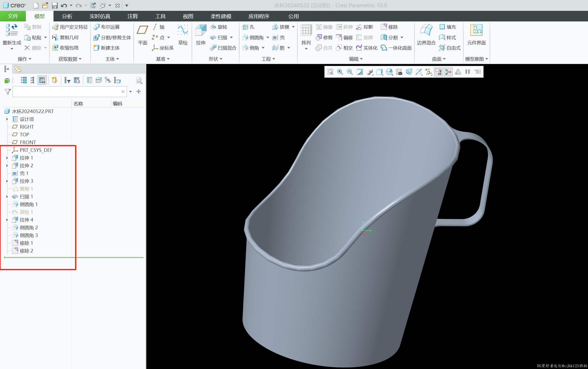Click the Sketch (草绘) tool

click(183, 34)
